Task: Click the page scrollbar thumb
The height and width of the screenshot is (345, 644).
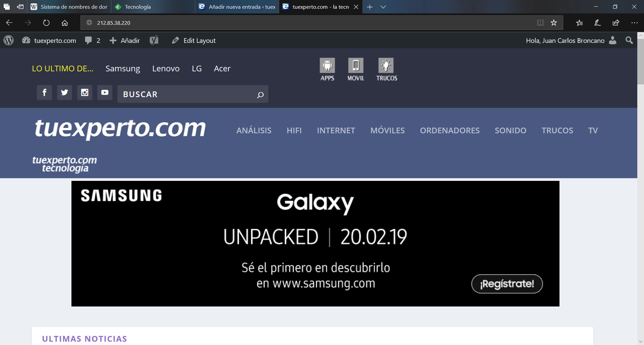Action: click(641, 62)
